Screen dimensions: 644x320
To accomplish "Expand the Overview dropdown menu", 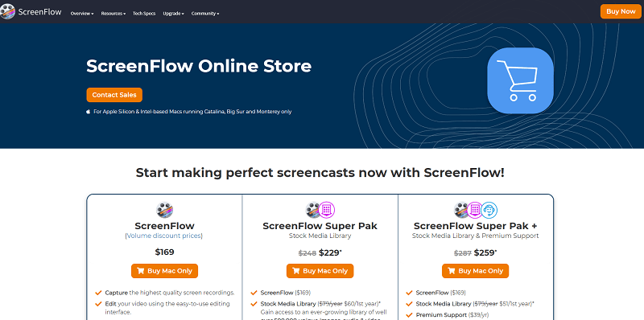I will pyautogui.click(x=82, y=14).
